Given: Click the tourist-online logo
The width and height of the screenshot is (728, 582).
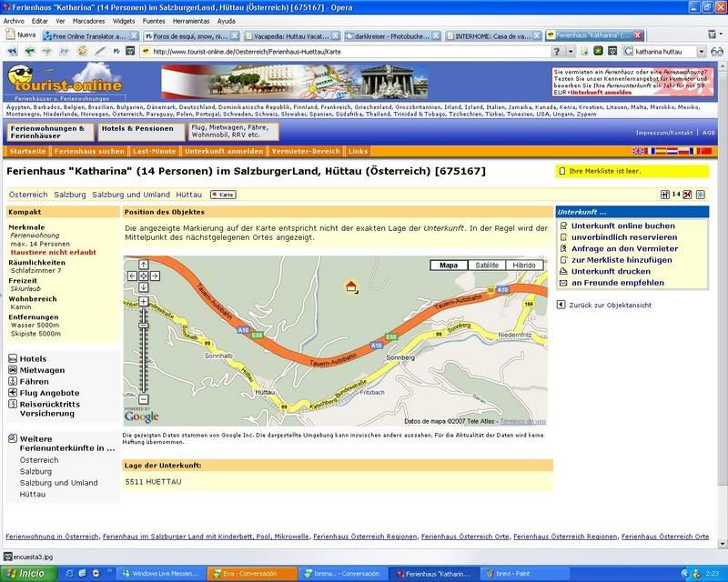Looking at the screenshot, I should pos(65,82).
